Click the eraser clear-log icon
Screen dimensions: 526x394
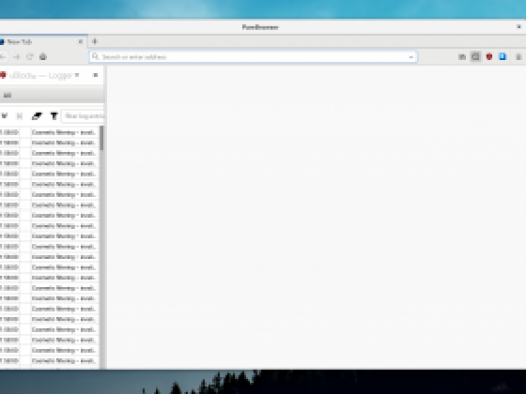click(x=37, y=116)
